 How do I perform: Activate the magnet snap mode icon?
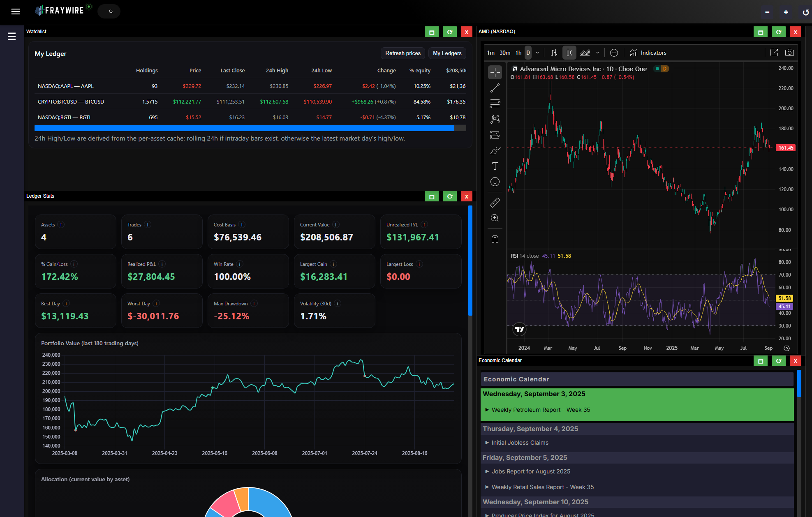tap(495, 239)
